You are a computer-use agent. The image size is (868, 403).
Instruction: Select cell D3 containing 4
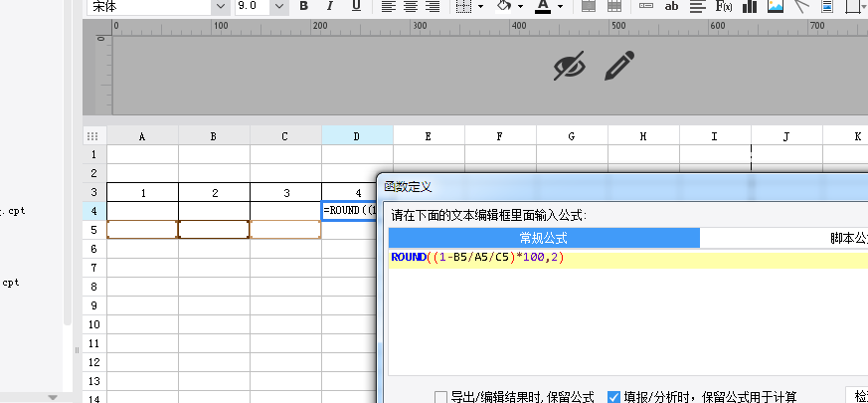[x=349, y=192]
